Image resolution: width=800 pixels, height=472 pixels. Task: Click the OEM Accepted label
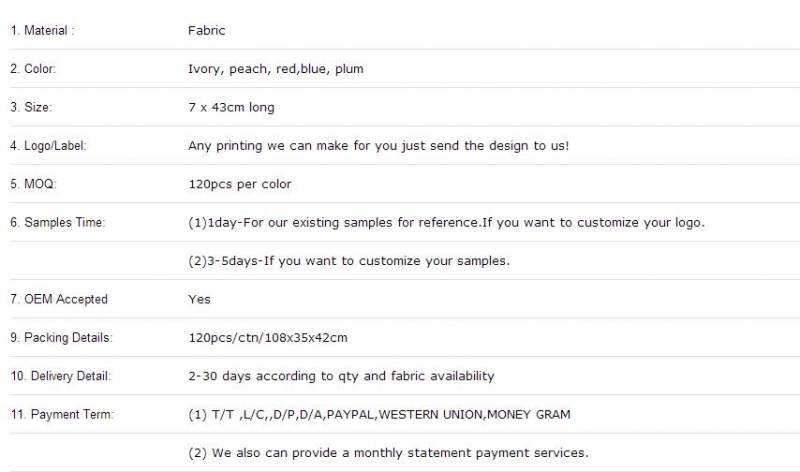click(x=59, y=299)
